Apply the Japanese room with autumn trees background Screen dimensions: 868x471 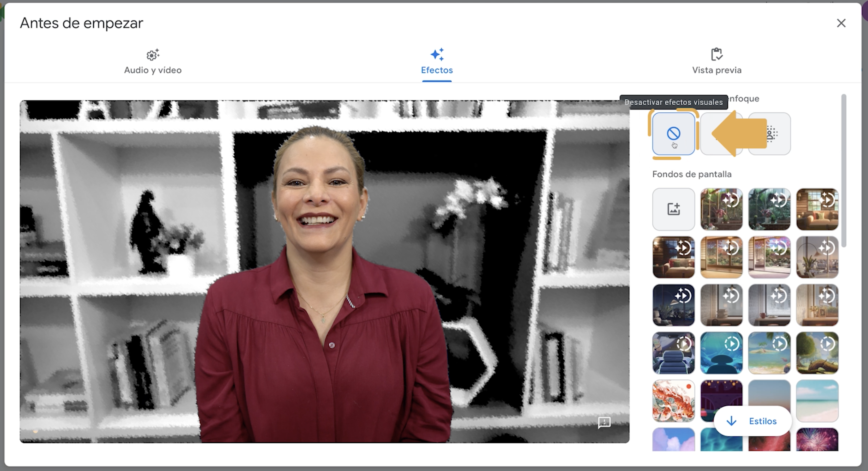[721, 257]
